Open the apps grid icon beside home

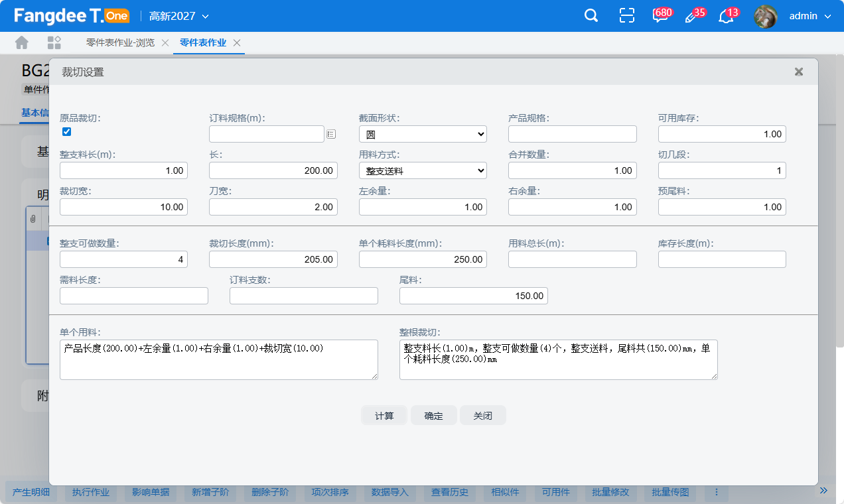coord(54,42)
